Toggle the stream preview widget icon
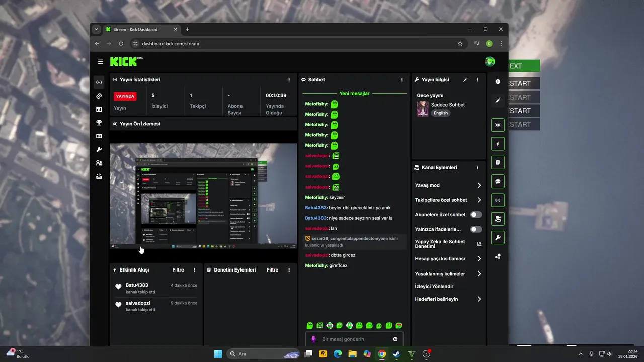Image resolution: width=644 pixels, height=362 pixels. (498, 125)
